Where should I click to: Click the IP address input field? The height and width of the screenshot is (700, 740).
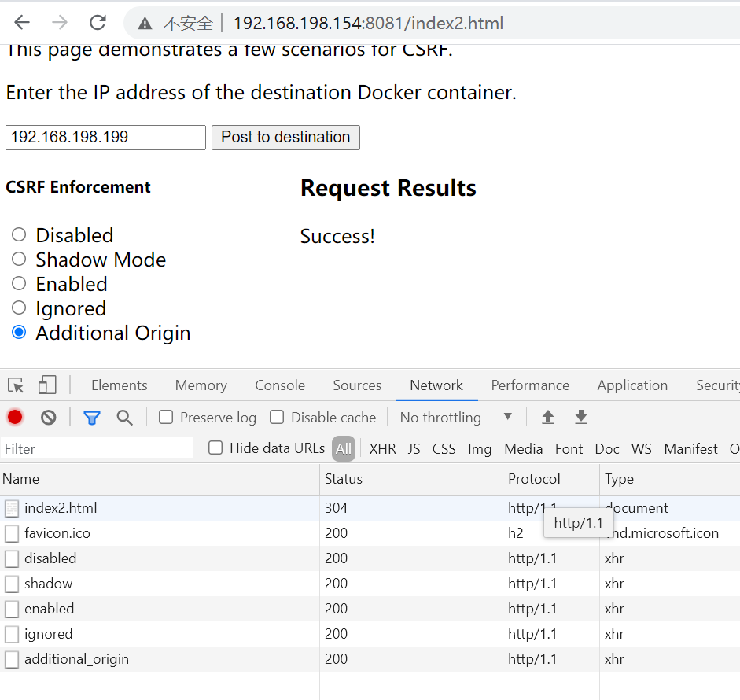coord(105,137)
